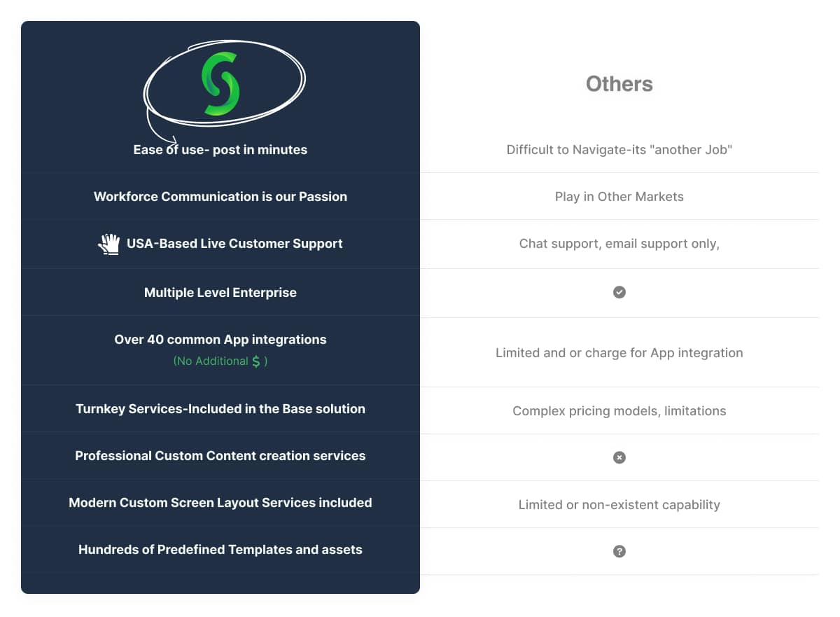Click the hand icon beside USA-Based Support
The height and width of the screenshot is (617, 840).
(108, 244)
